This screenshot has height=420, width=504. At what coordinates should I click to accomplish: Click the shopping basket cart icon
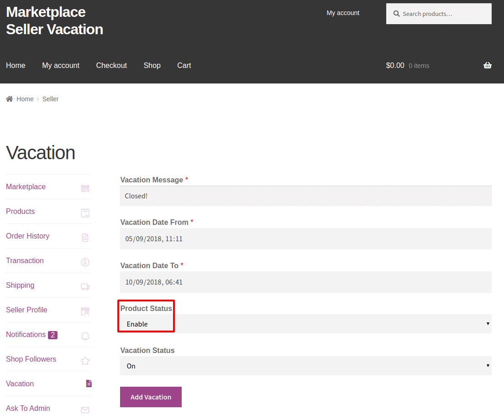click(487, 65)
